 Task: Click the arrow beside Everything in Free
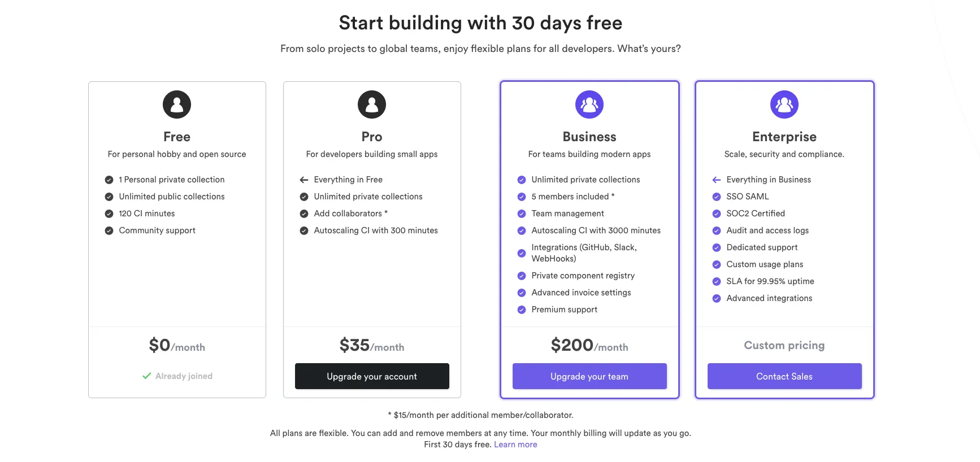coord(304,180)
